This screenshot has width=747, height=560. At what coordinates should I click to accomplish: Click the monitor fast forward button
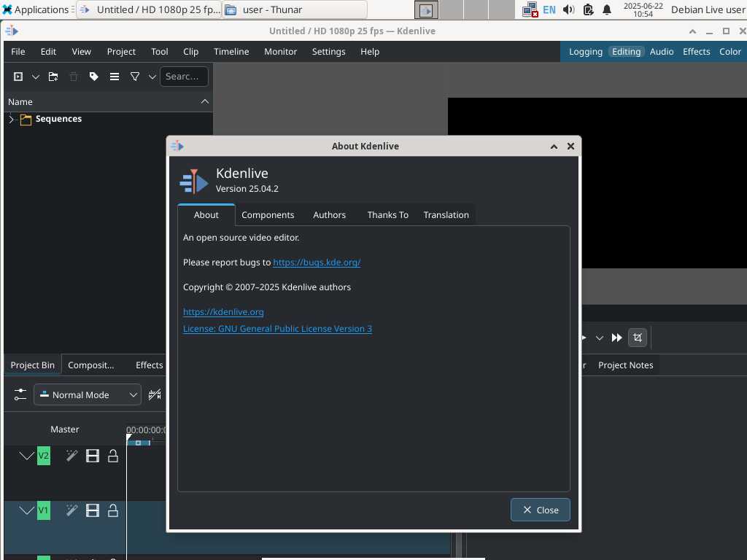617,338
